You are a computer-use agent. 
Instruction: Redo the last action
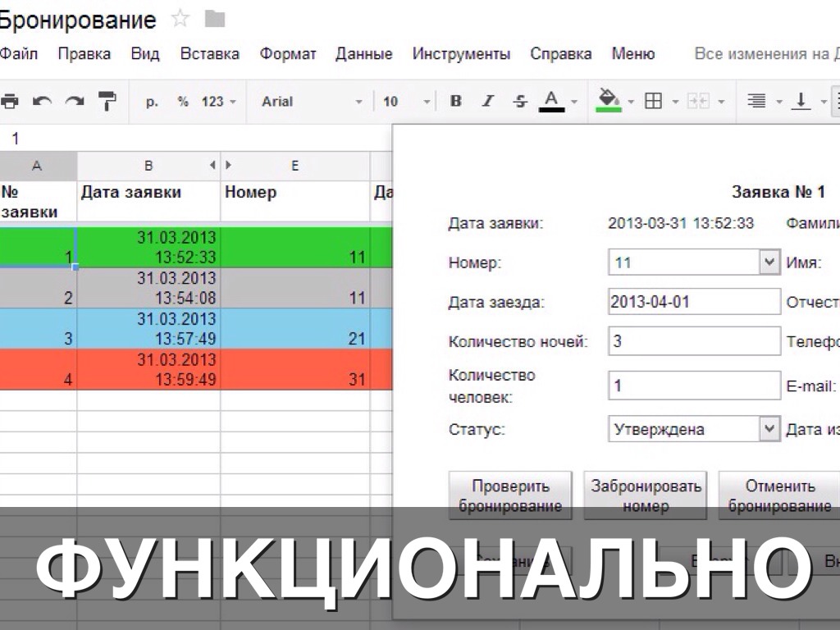(x=75, y=102)
